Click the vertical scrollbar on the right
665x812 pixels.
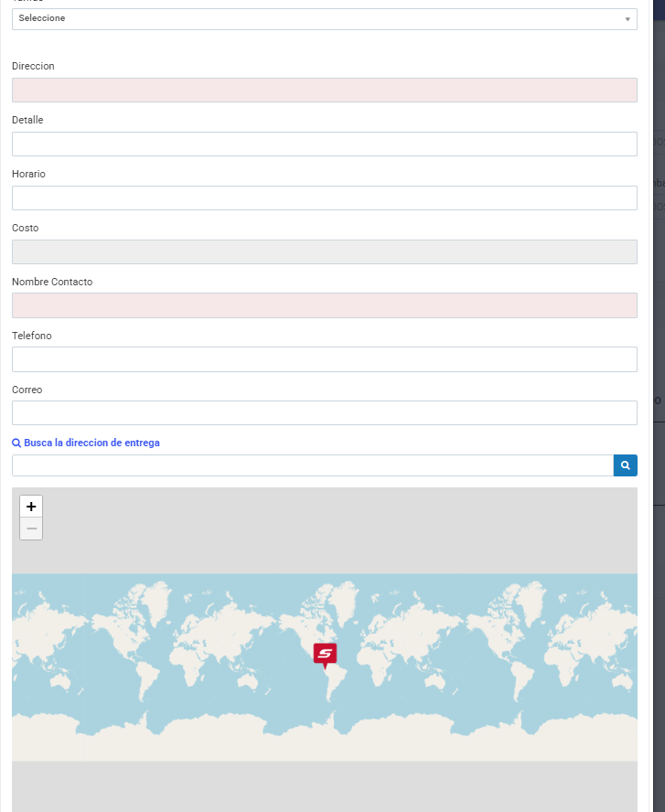[645, 274]
